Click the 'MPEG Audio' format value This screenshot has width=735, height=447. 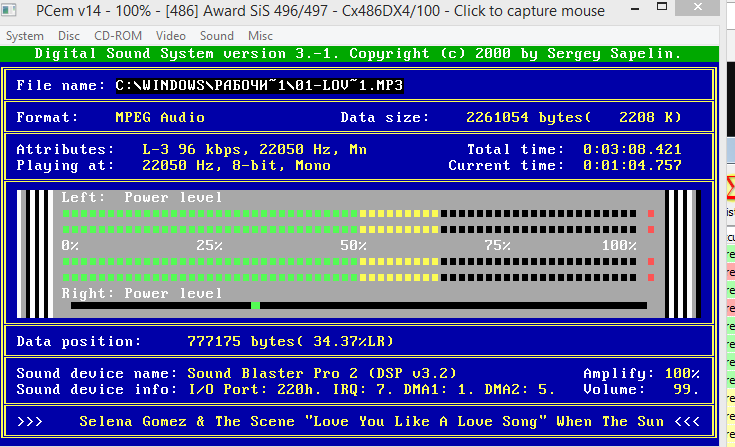pyautogui.click(x=160, y=117)
